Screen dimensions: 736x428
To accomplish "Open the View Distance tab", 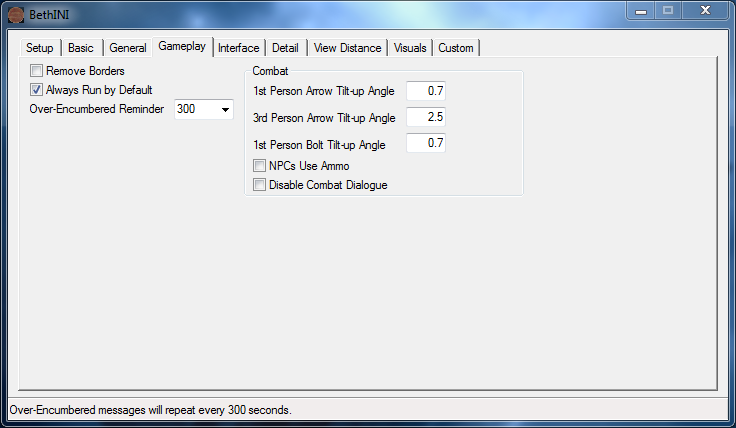I will (347, 48).
